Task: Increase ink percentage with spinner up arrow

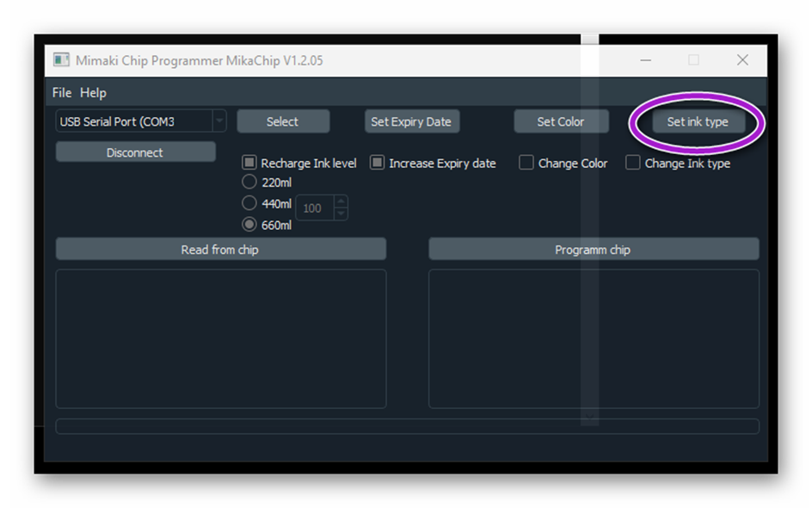Action: (341, 201)
